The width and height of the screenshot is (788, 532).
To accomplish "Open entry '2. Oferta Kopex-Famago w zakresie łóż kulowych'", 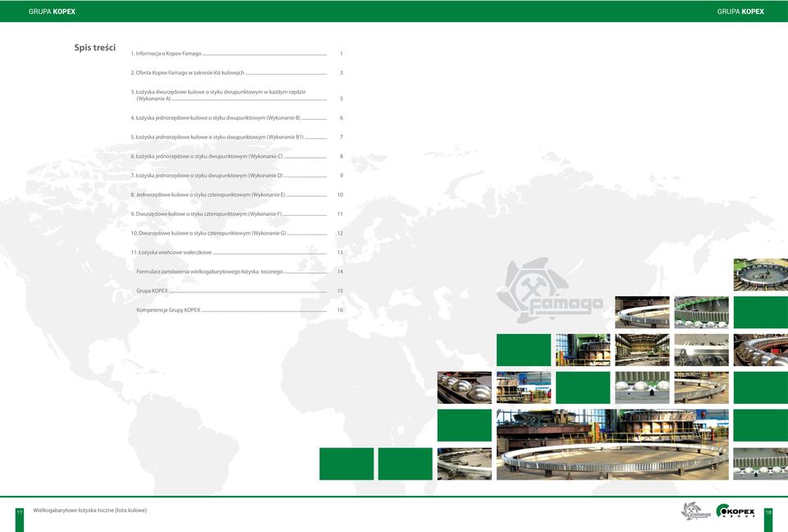I will [236, 73].
